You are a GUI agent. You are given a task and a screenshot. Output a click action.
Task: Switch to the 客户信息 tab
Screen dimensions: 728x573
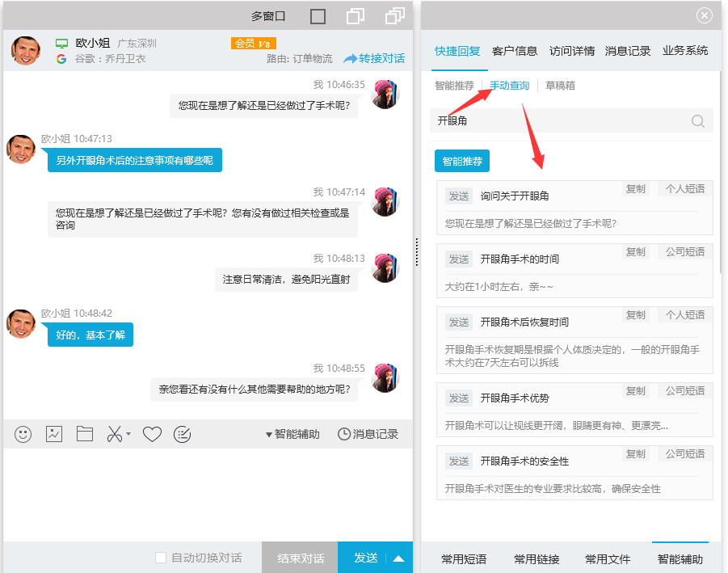tap(514, 51)
